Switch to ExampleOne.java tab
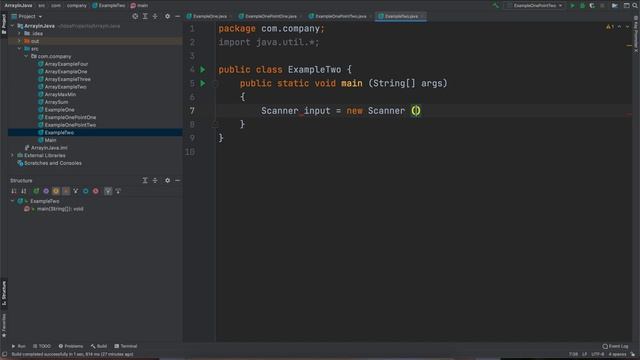 pyautogui.click(x=207, y=16)
